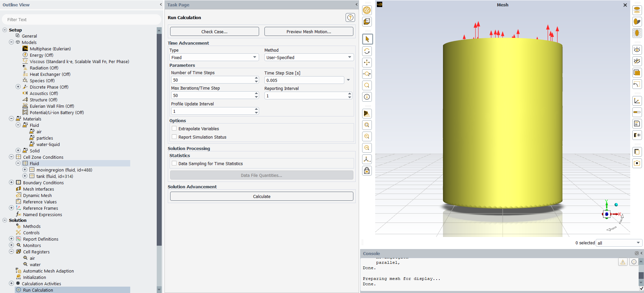Click the Check Case button

coord(214,32)
